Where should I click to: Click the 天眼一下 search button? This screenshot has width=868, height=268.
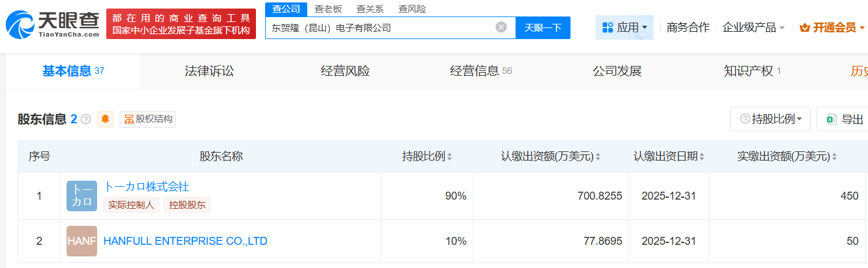tap(543, 27)
